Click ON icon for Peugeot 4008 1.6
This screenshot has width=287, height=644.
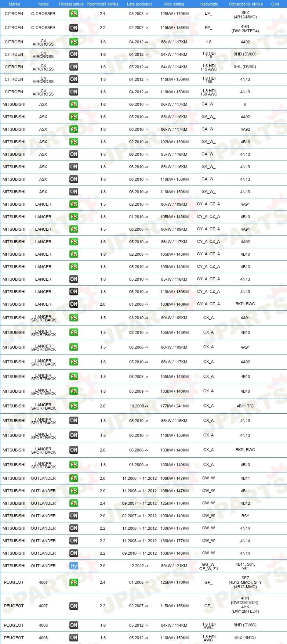tap(74, 625)
